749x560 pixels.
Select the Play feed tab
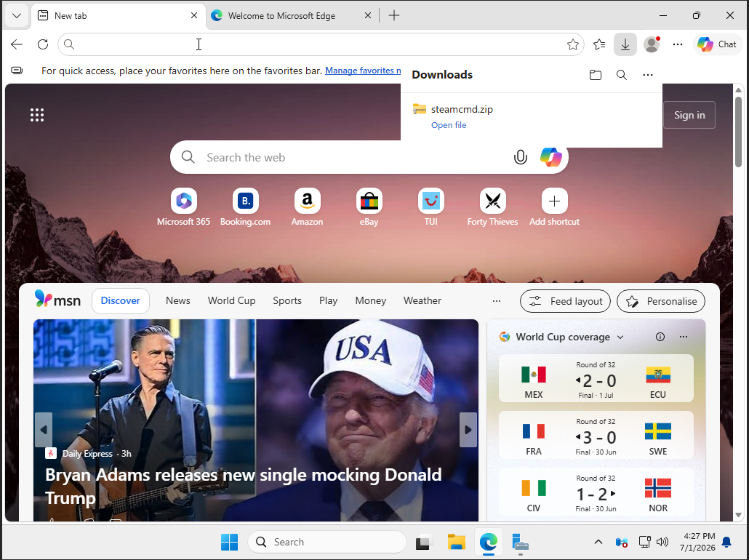(328, 300)
